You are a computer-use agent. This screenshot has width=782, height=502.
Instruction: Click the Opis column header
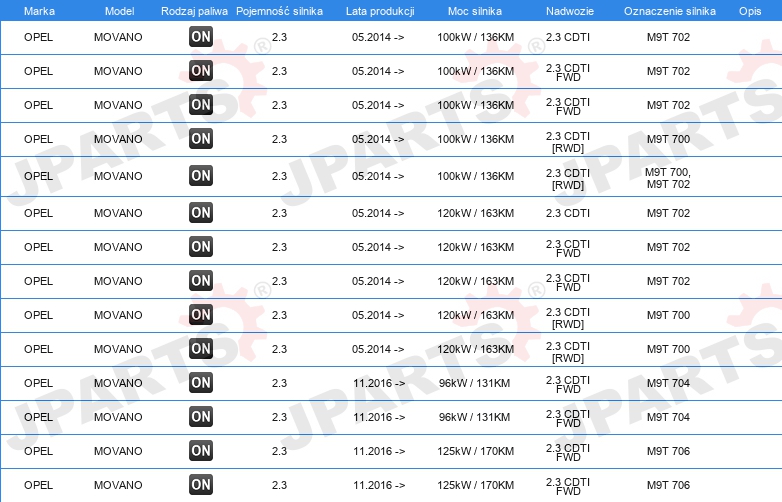[750, 11]
